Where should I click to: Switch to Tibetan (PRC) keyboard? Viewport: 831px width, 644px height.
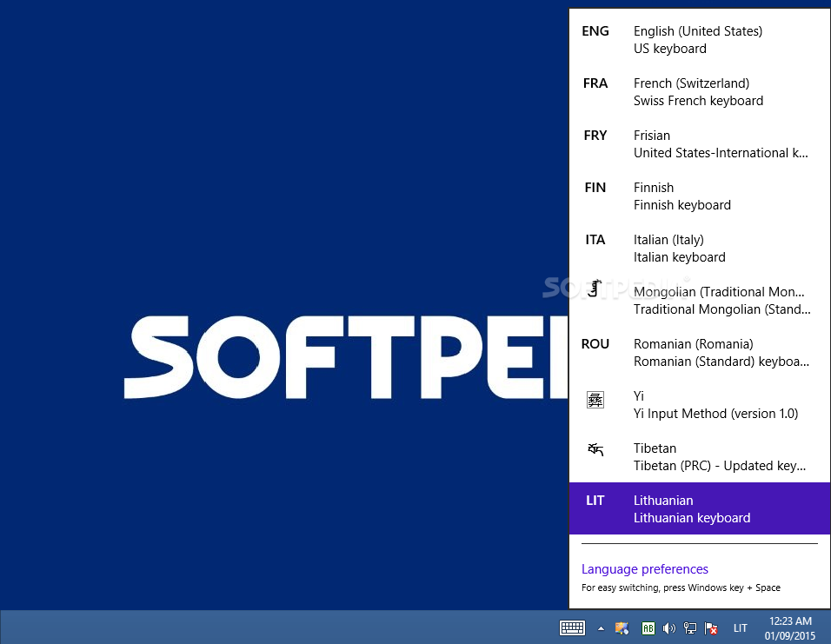[x=700, y=456]
